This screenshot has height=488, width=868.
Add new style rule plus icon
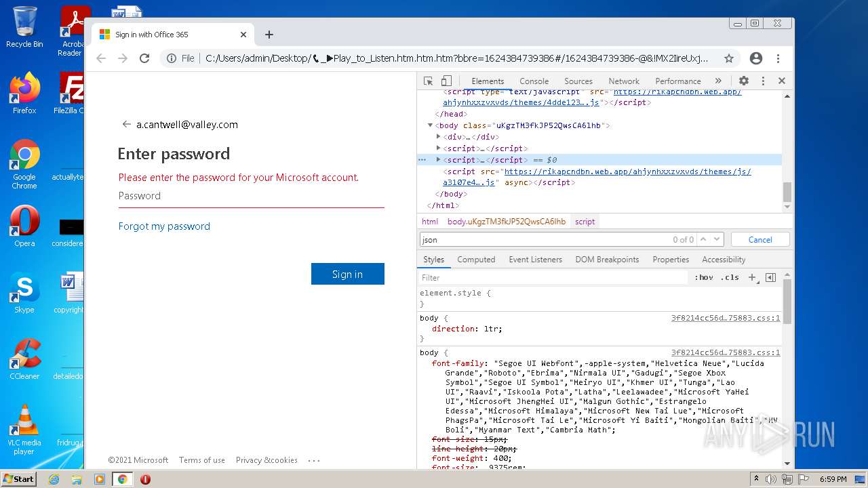[752, 277]
